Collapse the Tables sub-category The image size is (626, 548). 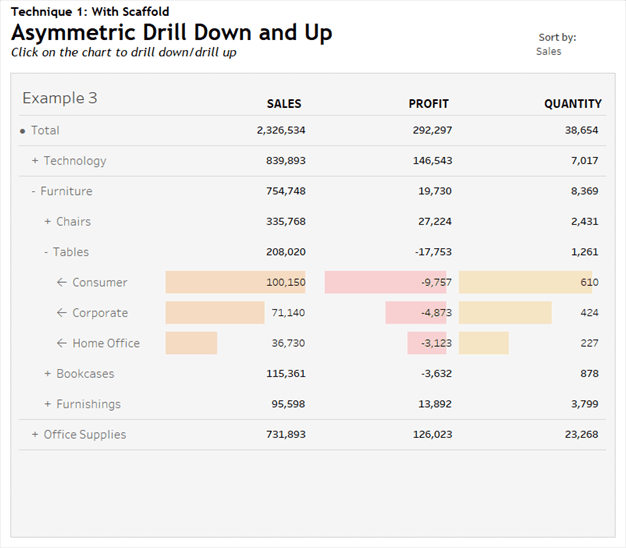point(47,252)
